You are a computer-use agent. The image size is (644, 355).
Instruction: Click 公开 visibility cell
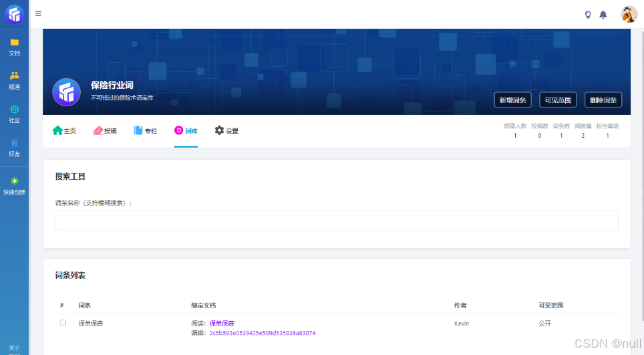coord(545,324)
